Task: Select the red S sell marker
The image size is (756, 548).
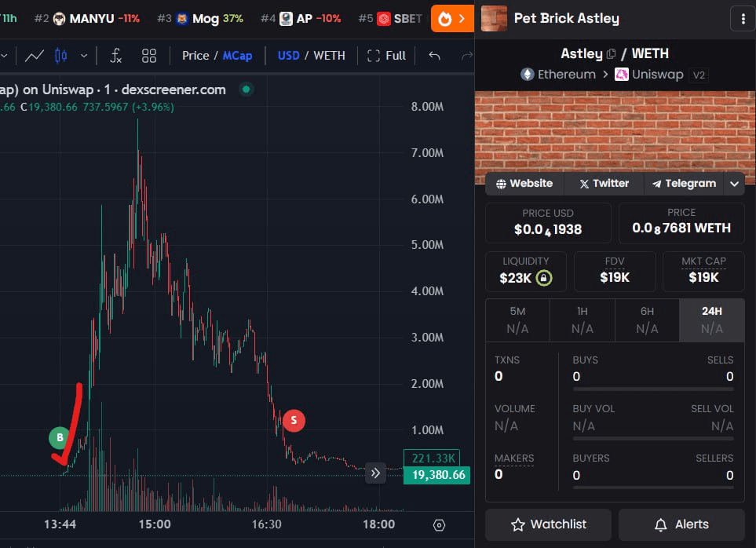Action: pyautogui.click(x=294, y=421)
